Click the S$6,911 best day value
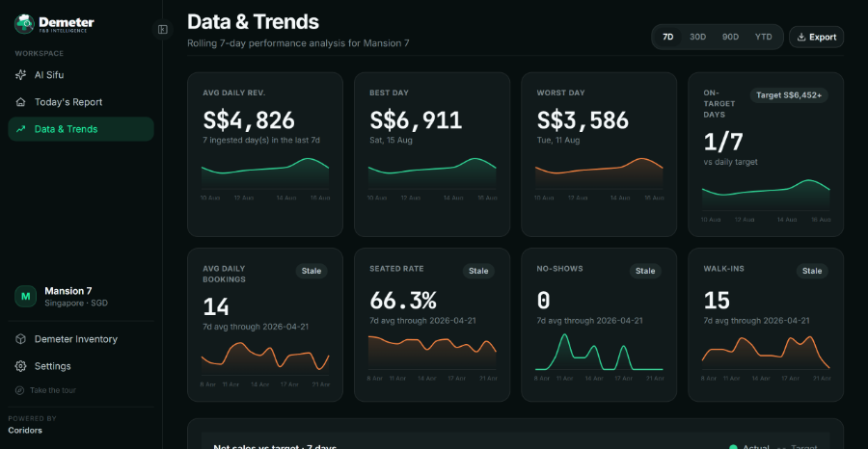 pos(416,120)
